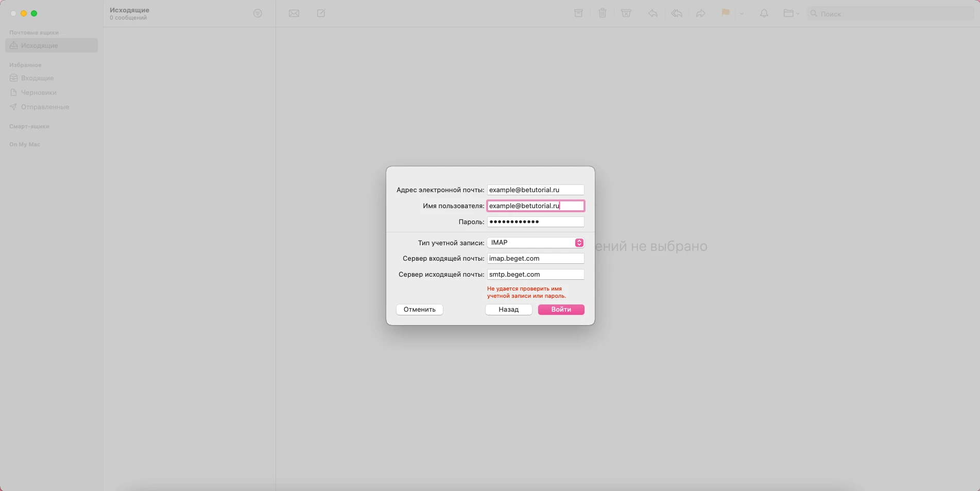This screenshot has width=980, height=491.
Task: Open the Move to mailbox folder dropdown
Action: 791,13
